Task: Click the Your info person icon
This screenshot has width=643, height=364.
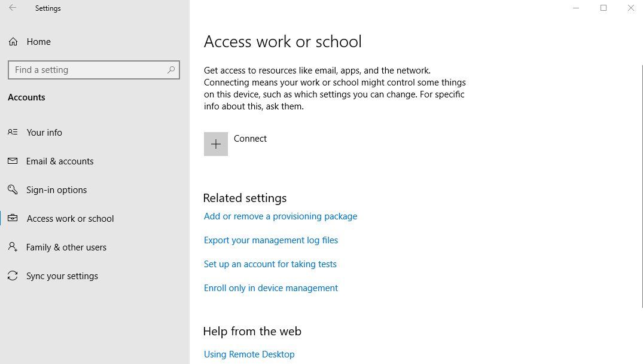Action: pyautogui.click(x=13, y=132)
